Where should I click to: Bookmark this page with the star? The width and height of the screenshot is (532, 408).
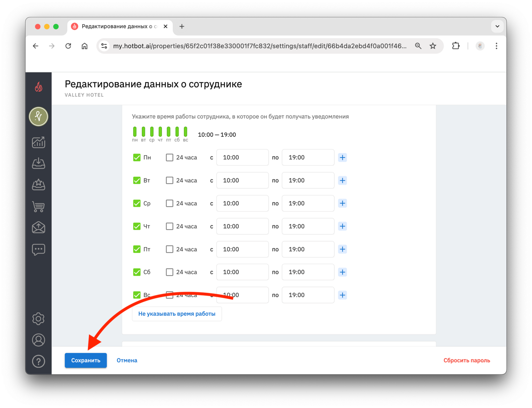(433, 46)
